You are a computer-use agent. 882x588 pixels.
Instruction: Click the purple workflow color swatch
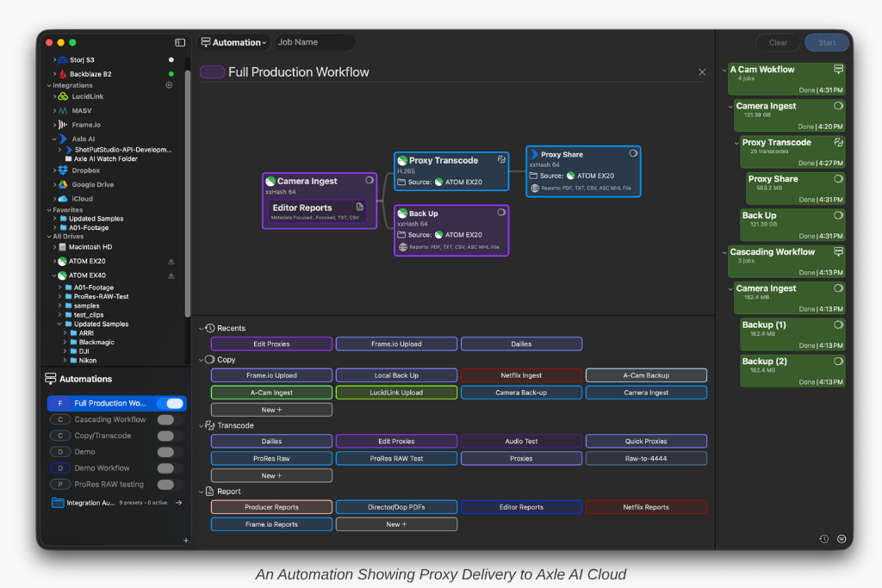pyautogui.click(x=212, y=72)
